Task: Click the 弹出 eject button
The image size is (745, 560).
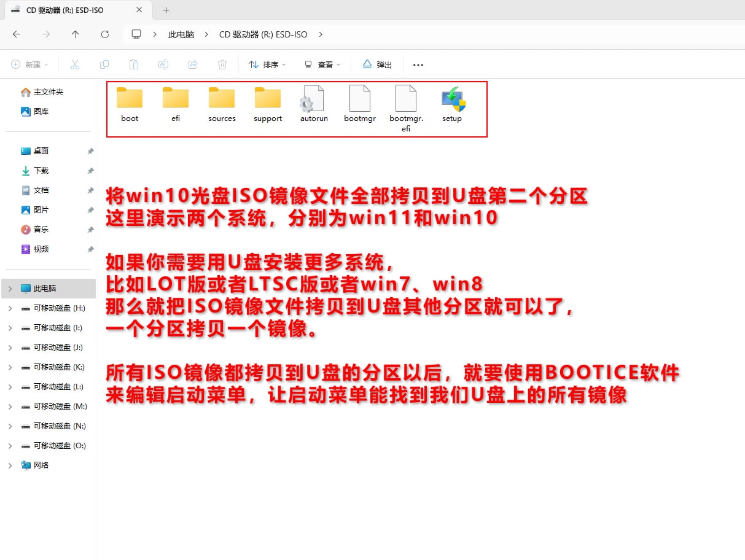Action: 377,64
